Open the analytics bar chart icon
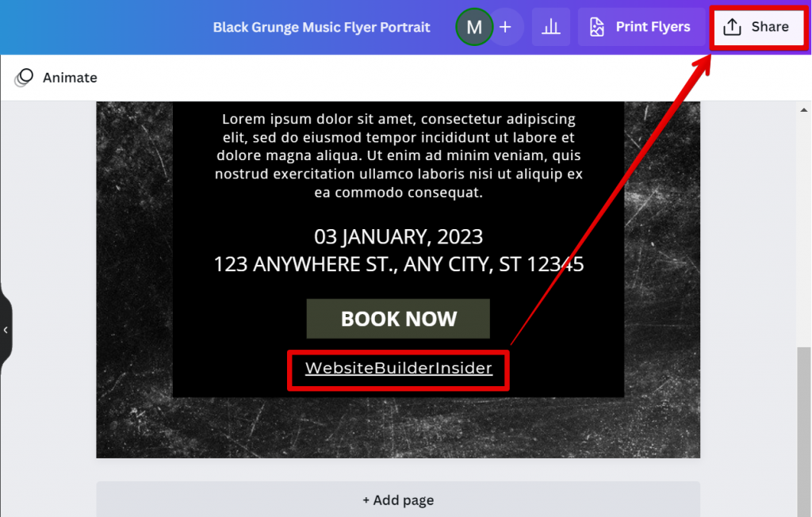 551,27
